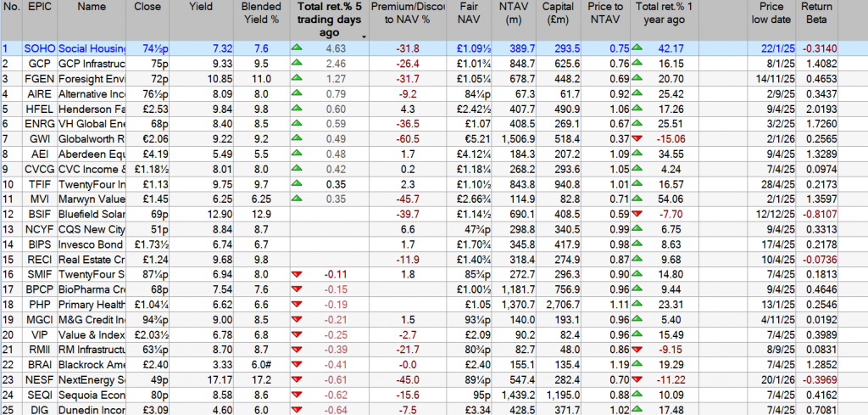Click the green up arrow beside HFEL's 0.60
This screenshot has width=868, height=415.
point(298,109)
